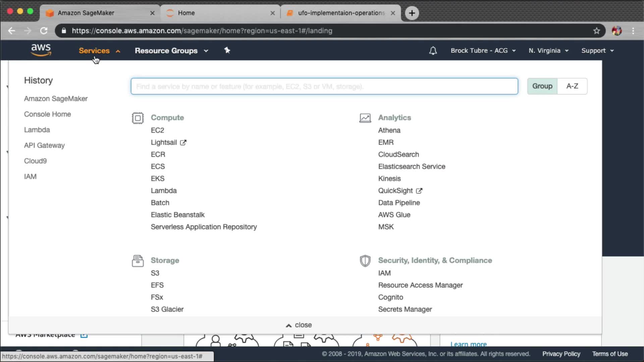Open the notifications bell
The height and width of the screenshot is (362, 644).
click(x=433, y=51)
